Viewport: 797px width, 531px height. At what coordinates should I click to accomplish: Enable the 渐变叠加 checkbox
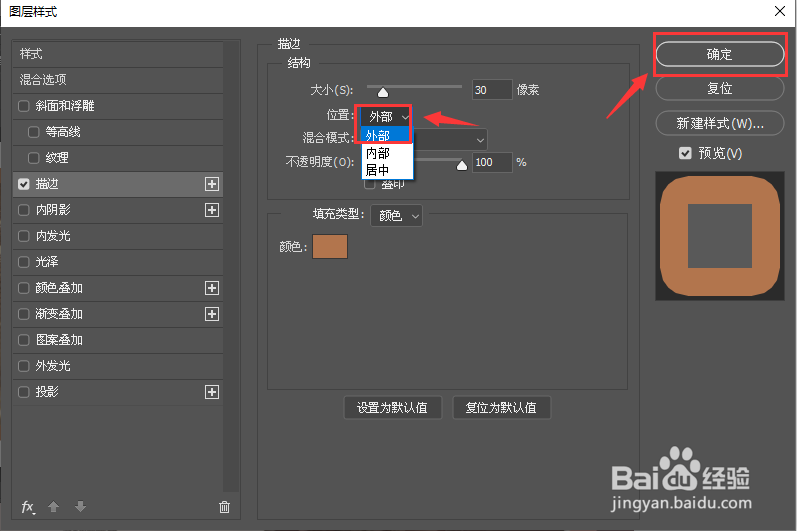pos(23,314)
